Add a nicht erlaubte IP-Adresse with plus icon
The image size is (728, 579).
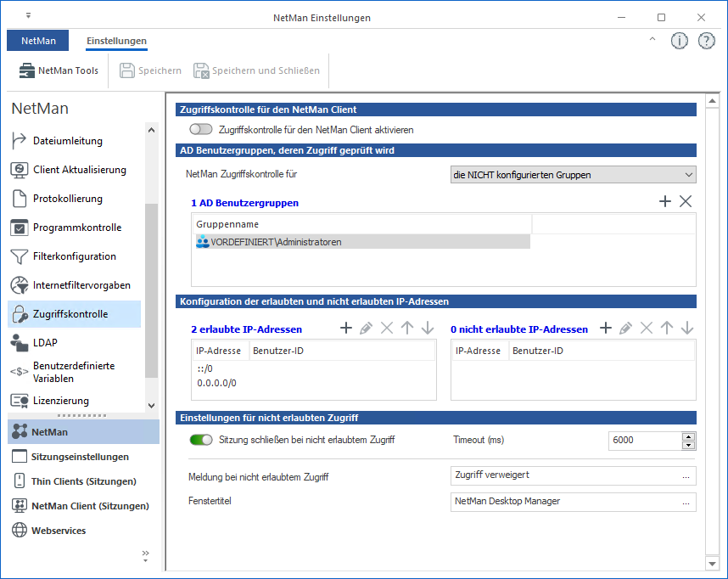coord(606,329)
